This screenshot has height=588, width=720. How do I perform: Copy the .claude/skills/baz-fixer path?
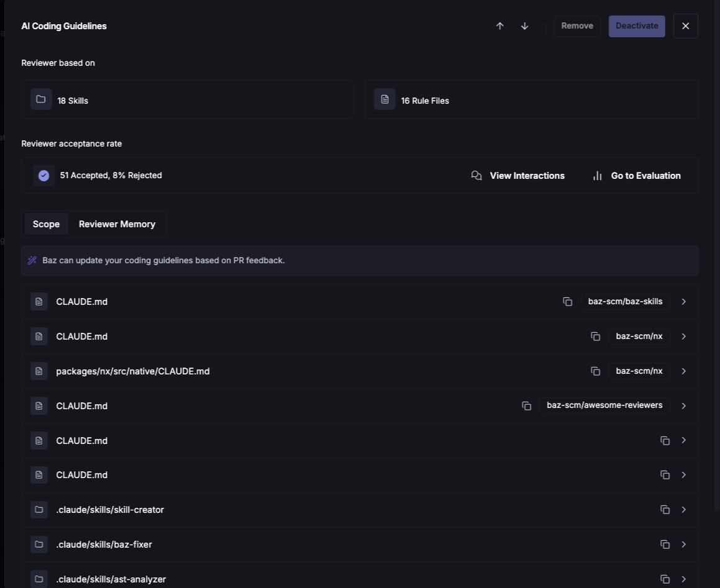click(x=665, y=545)
